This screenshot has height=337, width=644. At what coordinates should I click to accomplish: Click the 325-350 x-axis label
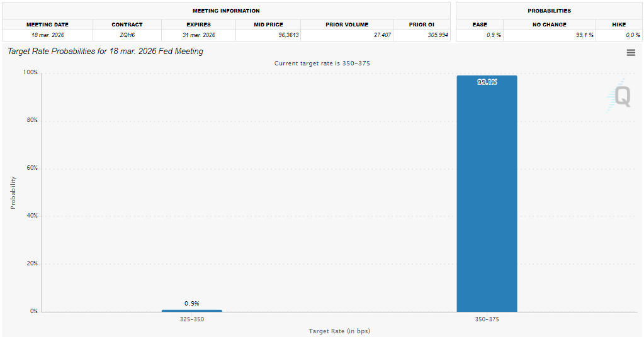[x=192, y=320]
